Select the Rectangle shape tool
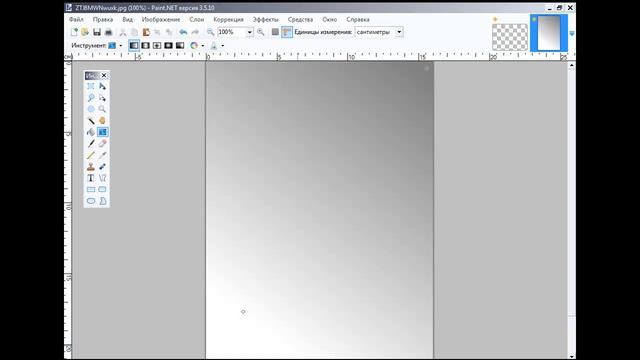 pyautogui.click(x=91, y=189)
